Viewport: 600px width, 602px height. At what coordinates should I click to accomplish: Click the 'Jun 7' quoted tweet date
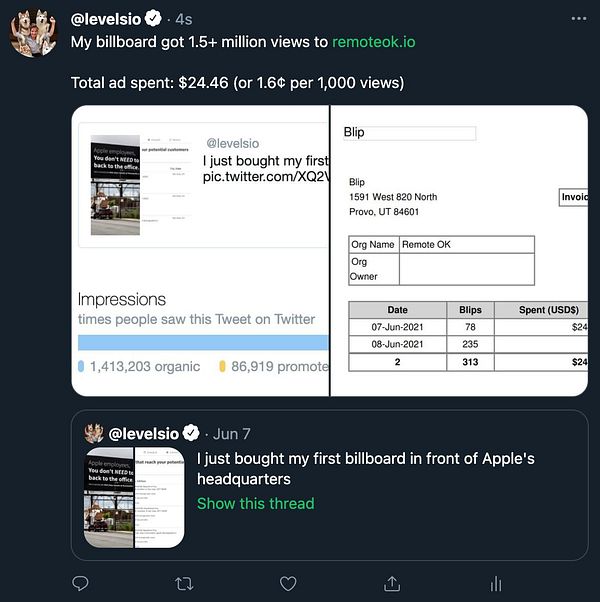point(232,434)
